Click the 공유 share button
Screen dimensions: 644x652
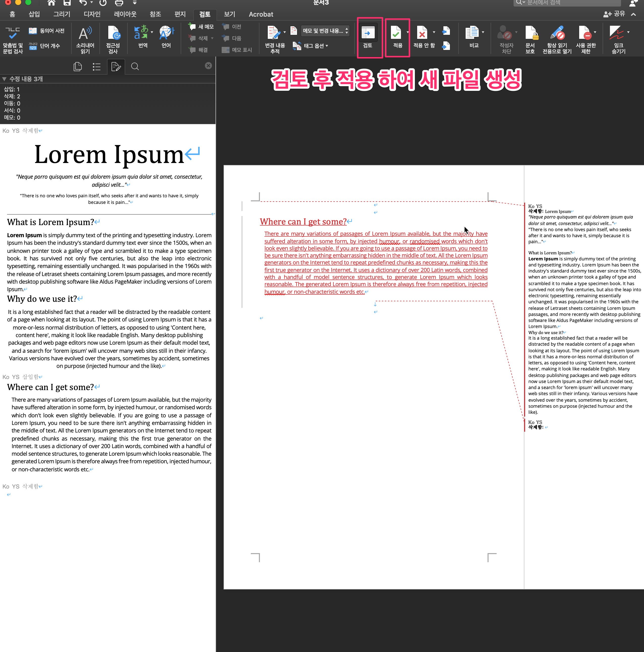pyautogui.click(x=614, y=14)
